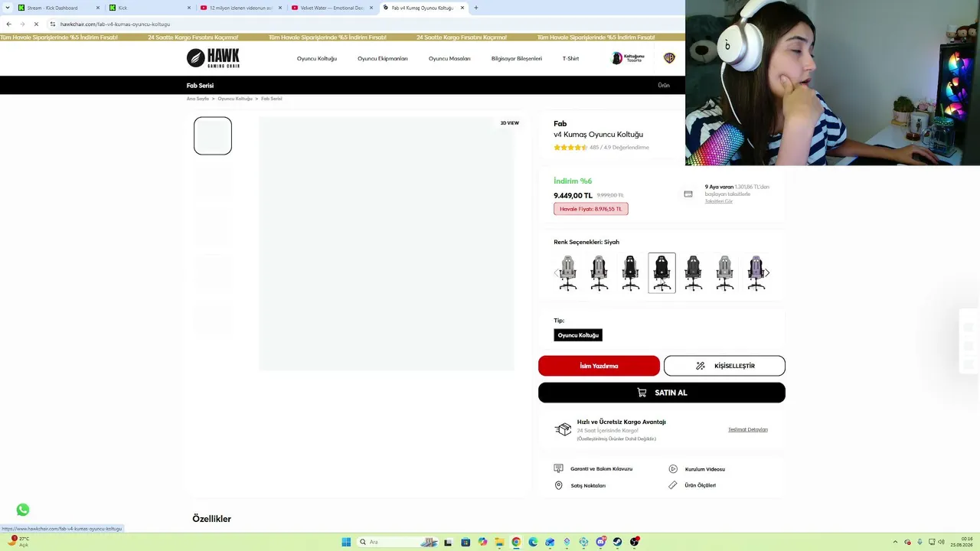Select the Oyuncu Koltuğu type option
980x551 pixels.
[x=578, y=335]
